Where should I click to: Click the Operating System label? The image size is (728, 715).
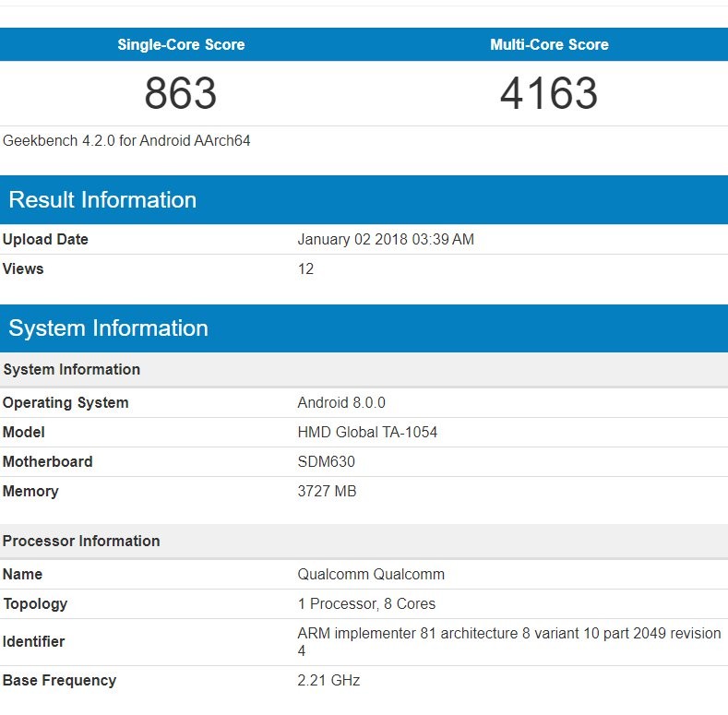[66, 402]
